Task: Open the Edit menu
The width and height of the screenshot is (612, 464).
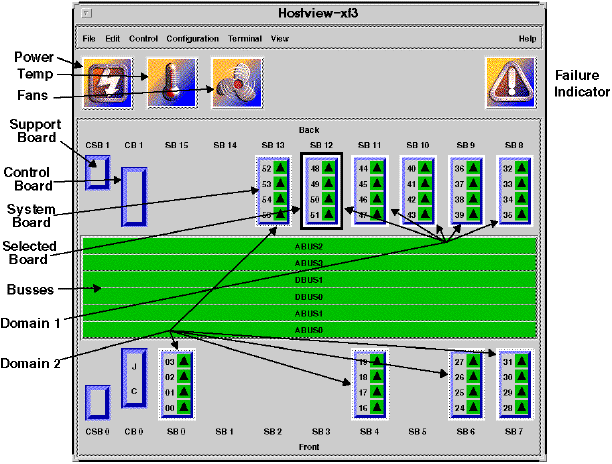Action: pyautogui.click(x=111, y=38)
